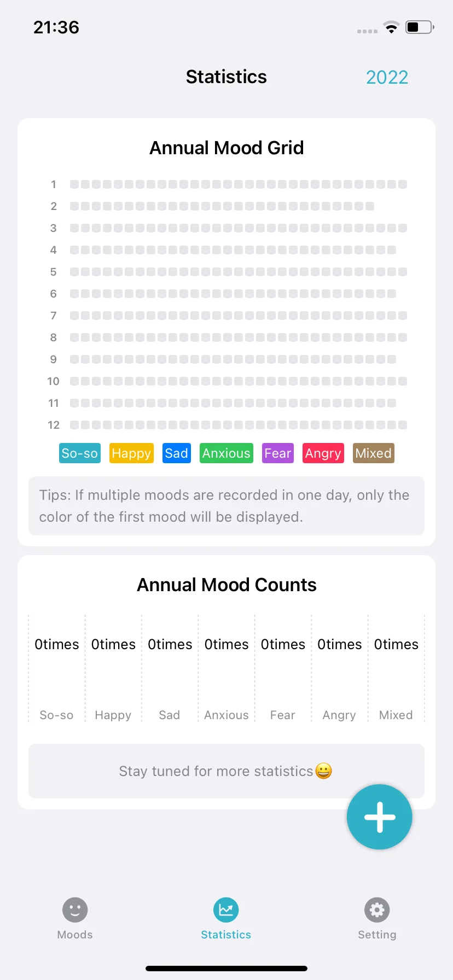Select the purple Fear legend tag
Viewport: 453px width, 980px height.
(x=278, y=453)
